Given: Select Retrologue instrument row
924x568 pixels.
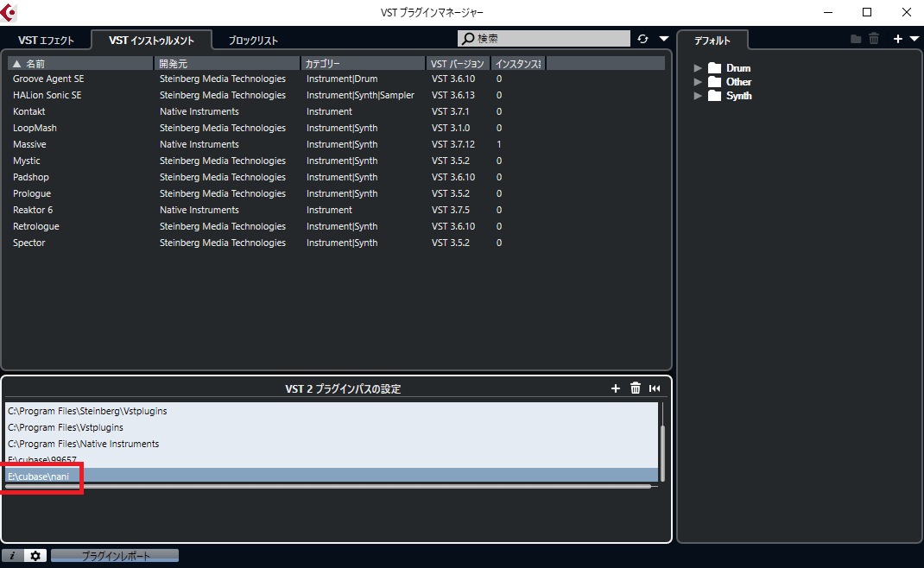Looking at the screenshot, I should [x=336, y=227].
